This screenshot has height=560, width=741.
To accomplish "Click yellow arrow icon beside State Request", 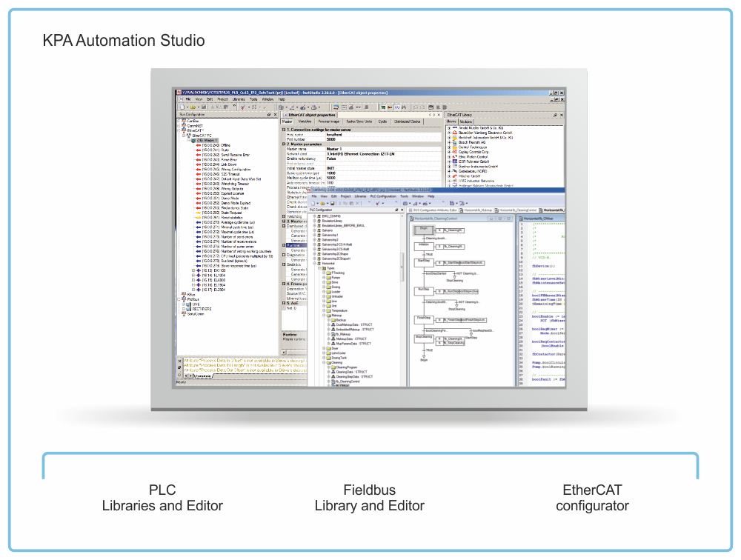I will 199,213.
